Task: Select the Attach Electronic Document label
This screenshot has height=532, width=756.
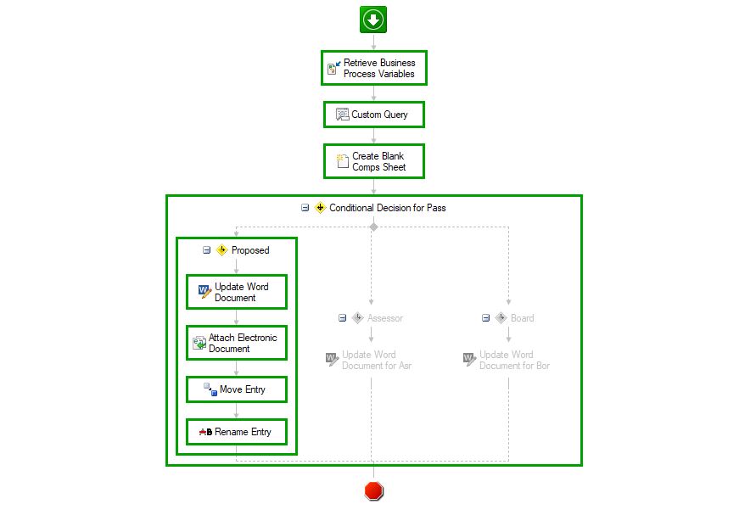Action: 243,343
